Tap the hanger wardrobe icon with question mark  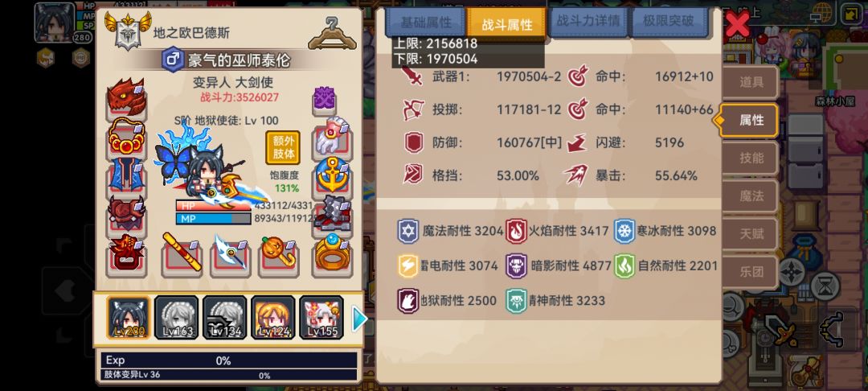(332, 33)
